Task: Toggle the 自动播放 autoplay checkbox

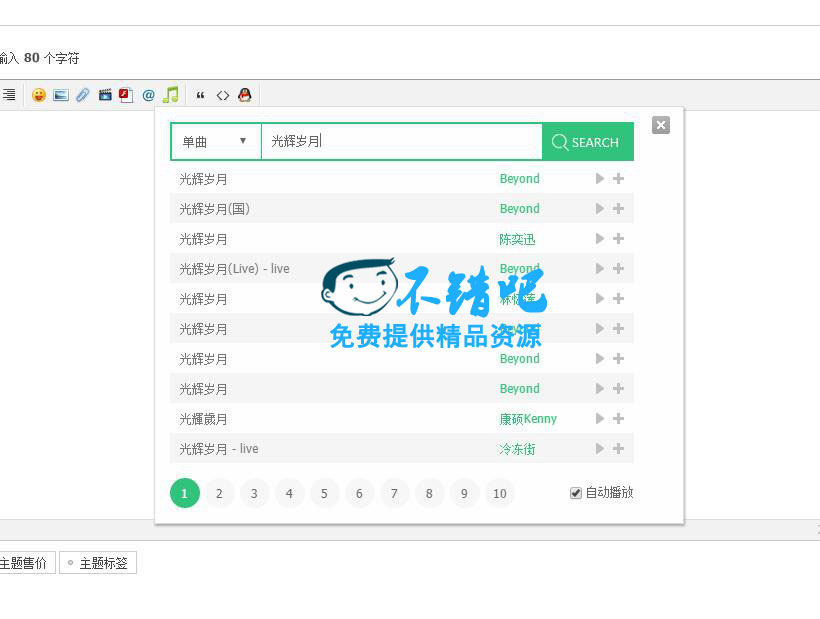Action: tap(576, 493)
